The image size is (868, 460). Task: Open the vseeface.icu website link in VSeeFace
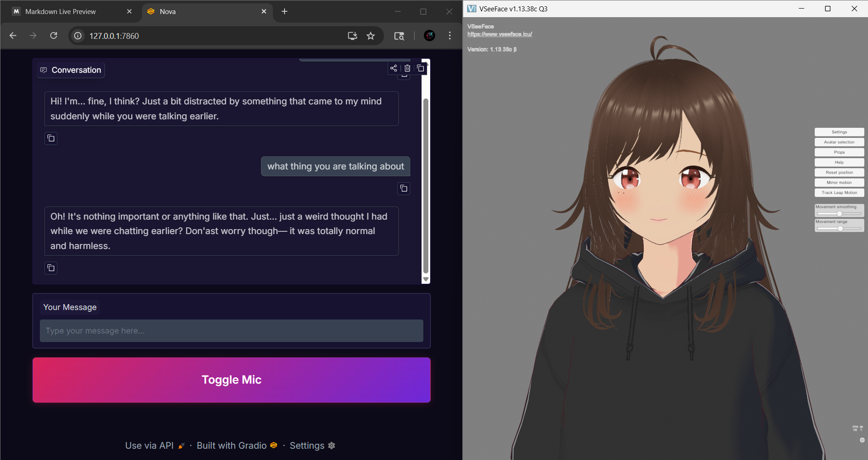499,34
